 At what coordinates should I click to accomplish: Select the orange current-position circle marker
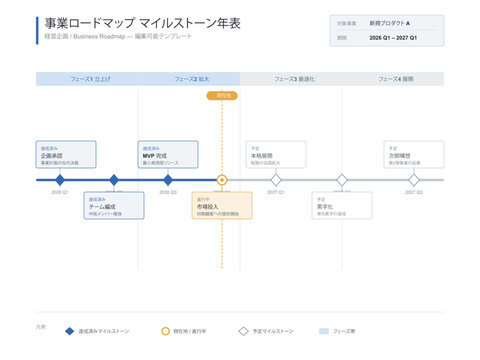pos(222,180)
